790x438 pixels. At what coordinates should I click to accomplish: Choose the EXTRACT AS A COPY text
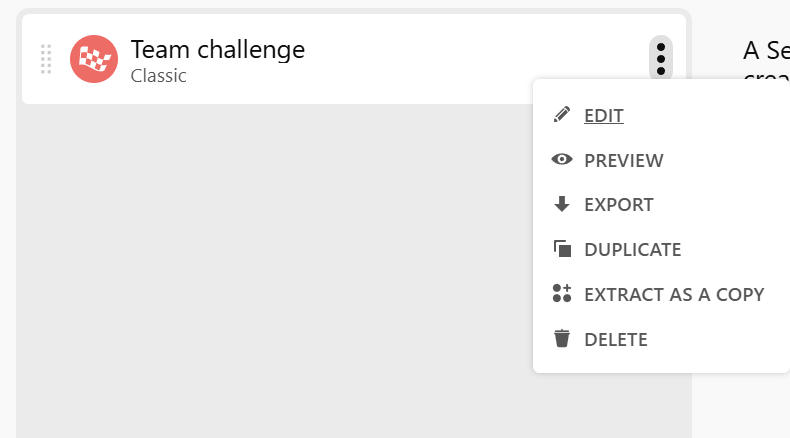tap(674, 295)
